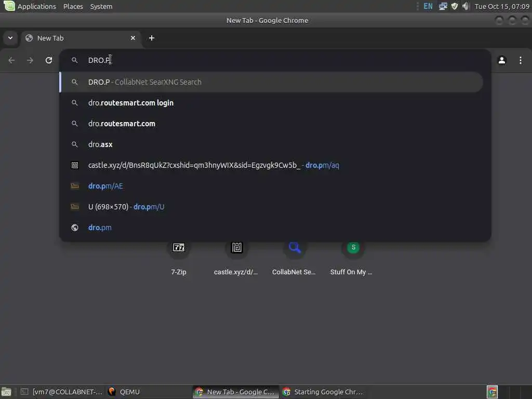Click the show desktop taskbar icon
Viewport: 532px width, 399px height.
tap(6, 392)
